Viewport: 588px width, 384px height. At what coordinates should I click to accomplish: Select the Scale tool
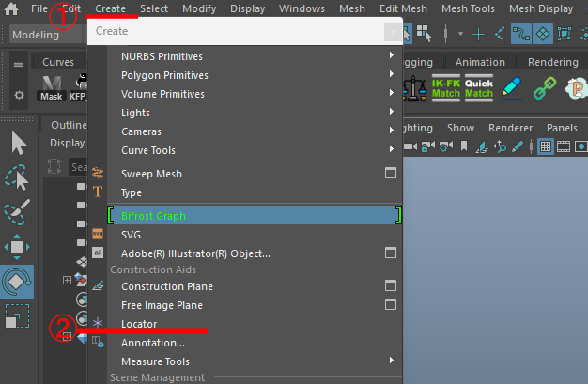[18, 316]
